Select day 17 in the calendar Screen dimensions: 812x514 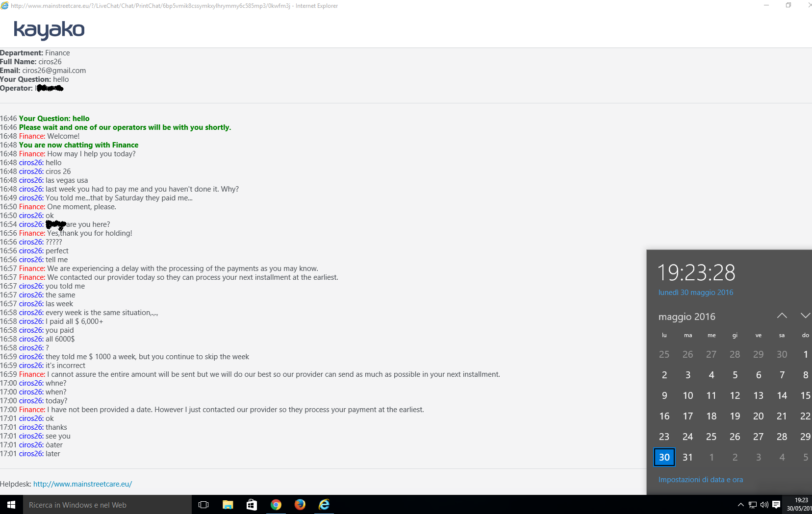688,416
